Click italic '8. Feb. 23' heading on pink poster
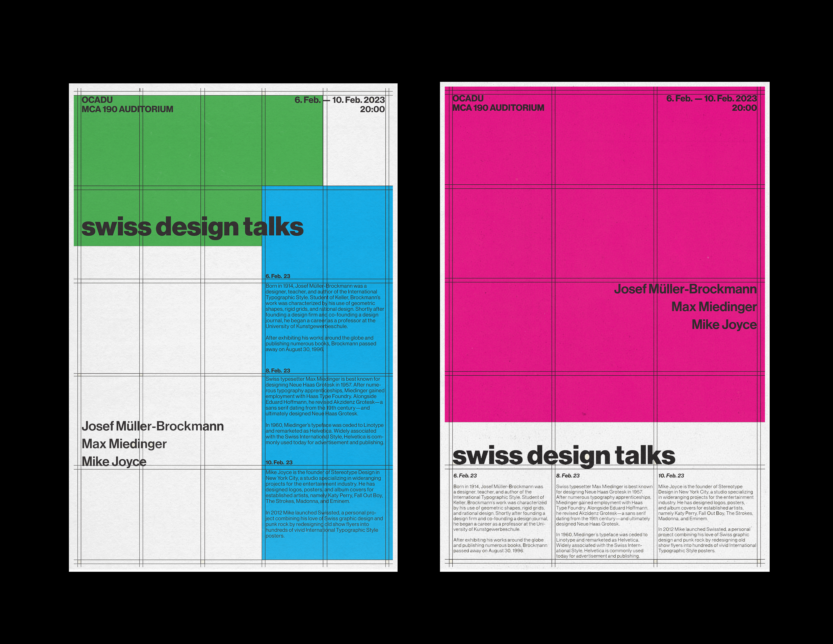This screenshot has height=644, width=833. click(567, 476)
